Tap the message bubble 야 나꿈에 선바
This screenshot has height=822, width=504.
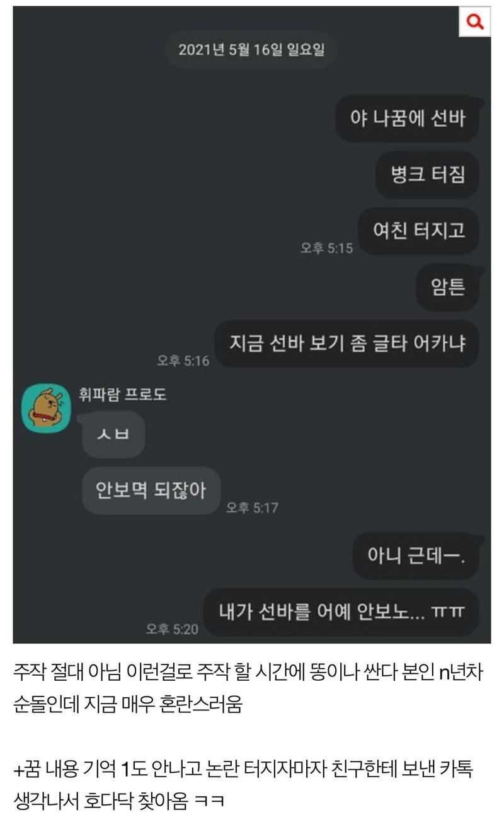pos(408,119)
